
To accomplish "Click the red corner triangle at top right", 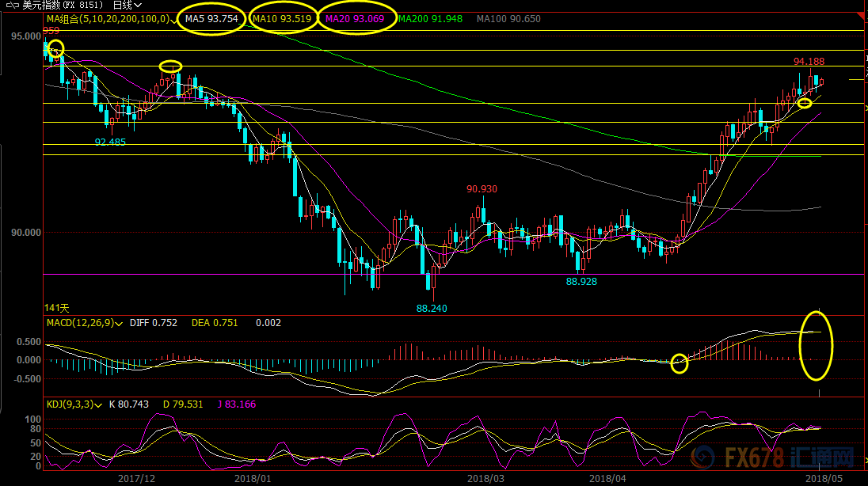I will coord(862,17).
